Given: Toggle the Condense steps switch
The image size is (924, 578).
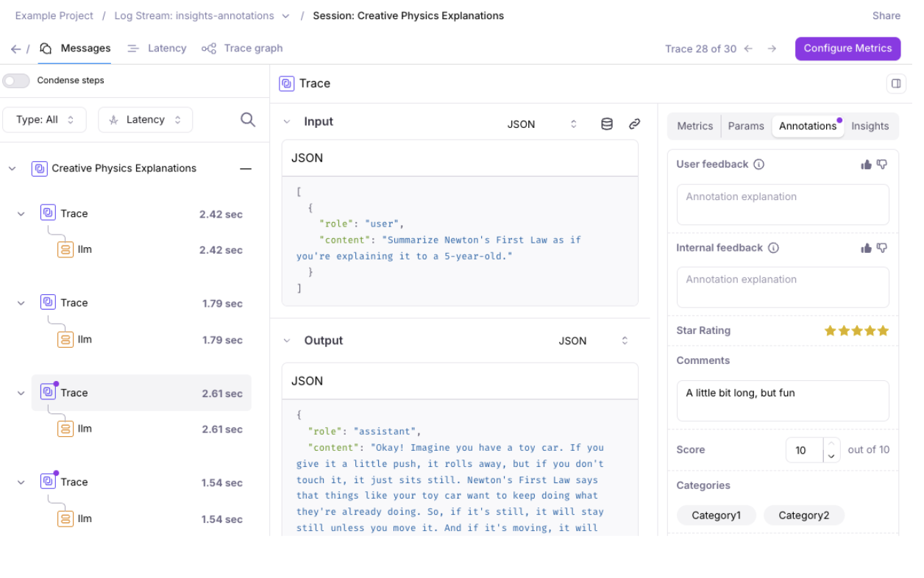Looking at the screenshot, I should [16, 80].
